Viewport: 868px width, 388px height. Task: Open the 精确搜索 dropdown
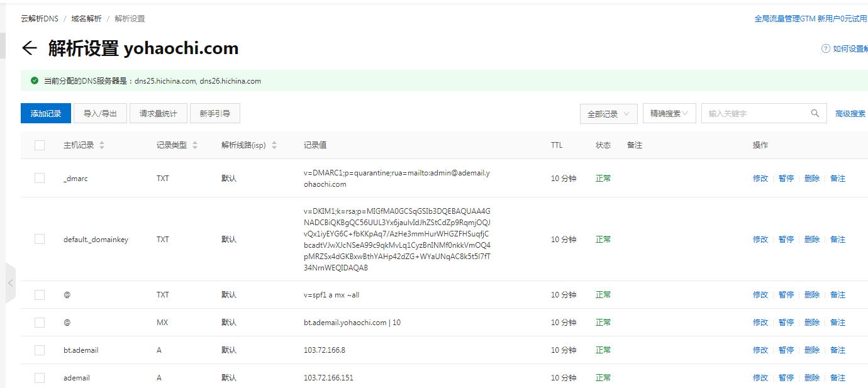(x=669, y=114)
